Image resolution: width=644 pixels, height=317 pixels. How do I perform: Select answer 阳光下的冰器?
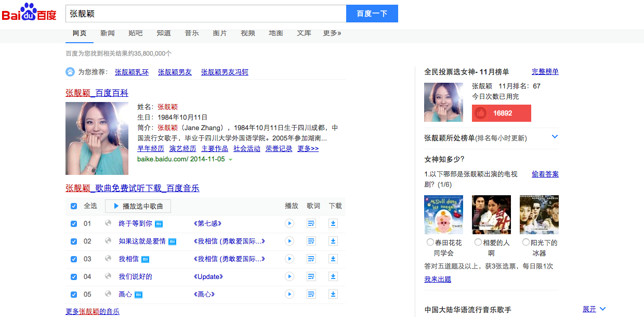(x=526, y=243)
